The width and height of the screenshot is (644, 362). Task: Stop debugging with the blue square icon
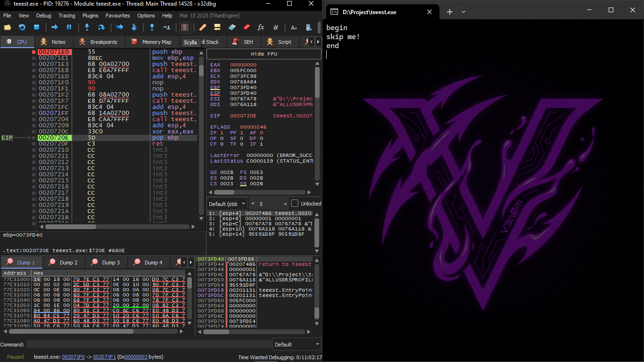(36, 27)
